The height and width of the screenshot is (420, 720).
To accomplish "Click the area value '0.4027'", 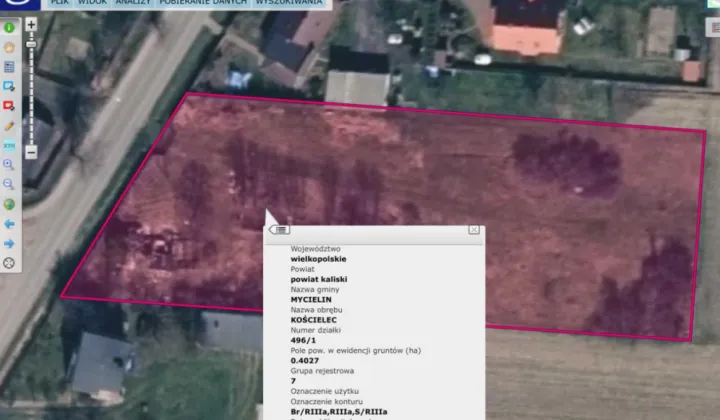I will tap(304, 360).
